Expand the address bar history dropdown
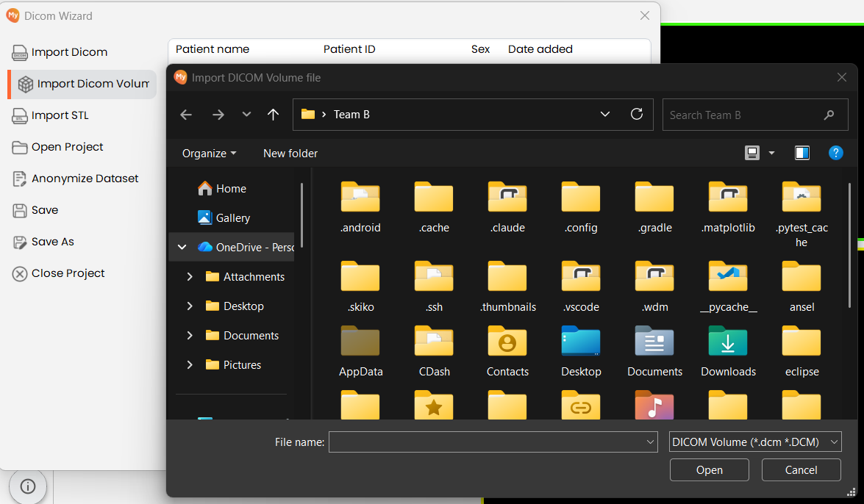 605,115
